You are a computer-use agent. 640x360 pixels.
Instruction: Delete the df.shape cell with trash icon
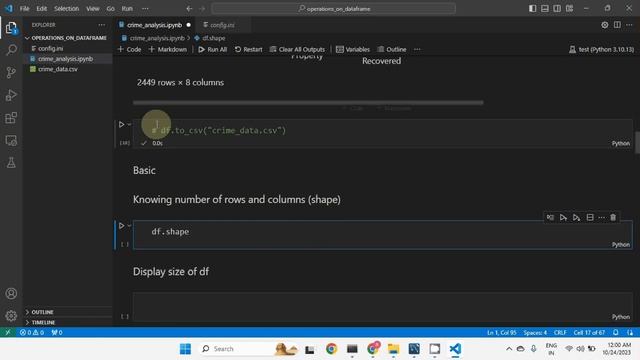(613, 218)
